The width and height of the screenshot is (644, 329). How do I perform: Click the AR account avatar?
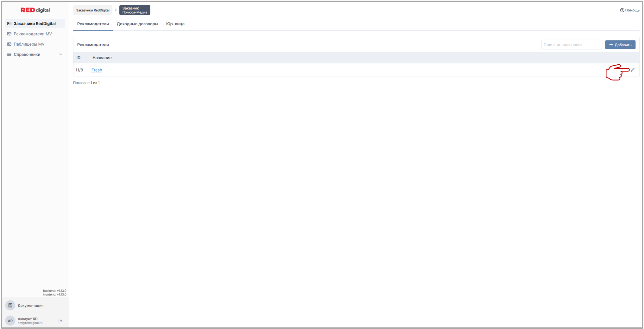[x=10, y=321]
